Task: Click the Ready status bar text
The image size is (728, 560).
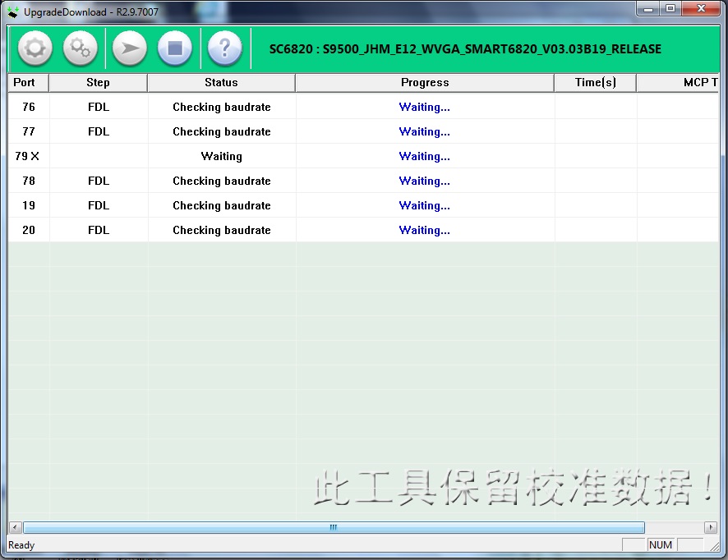Action: (21, 544)
